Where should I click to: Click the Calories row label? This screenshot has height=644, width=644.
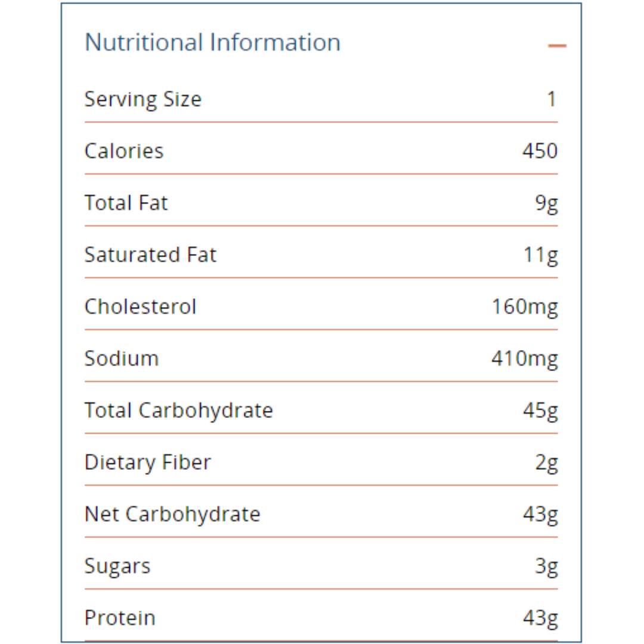[124, 151]
